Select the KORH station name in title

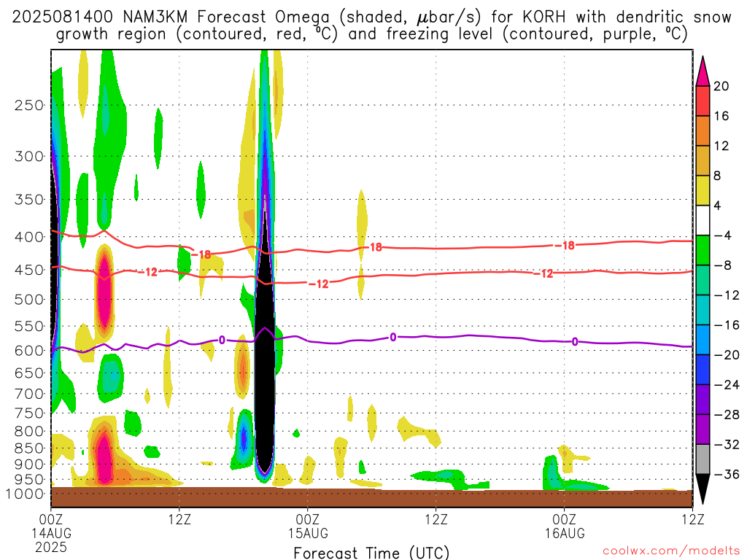pyautogui.click(x=544, y=17)
